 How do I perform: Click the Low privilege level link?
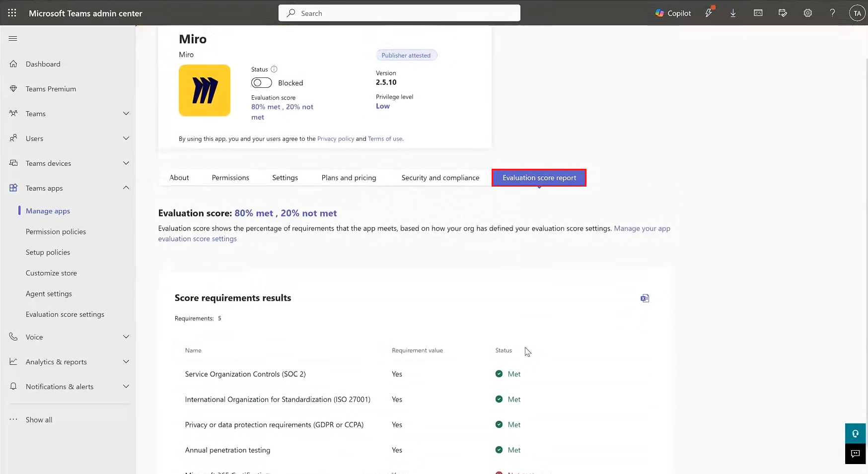point(383,106)
